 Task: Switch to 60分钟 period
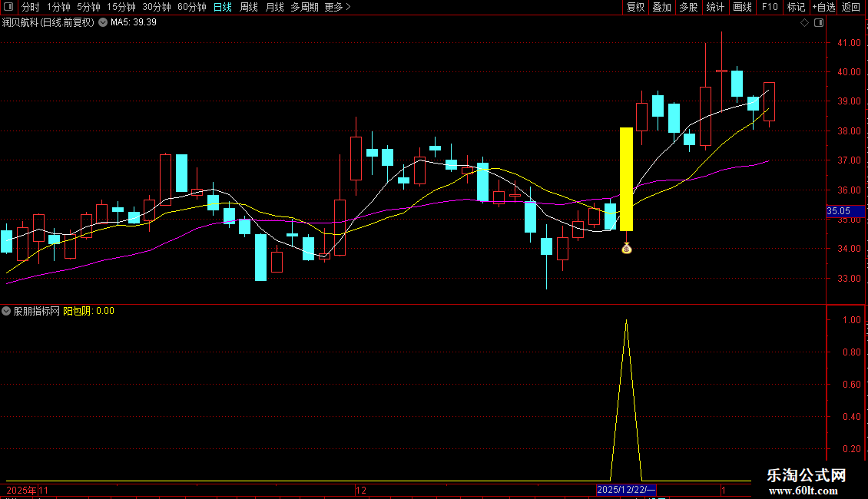191,7
